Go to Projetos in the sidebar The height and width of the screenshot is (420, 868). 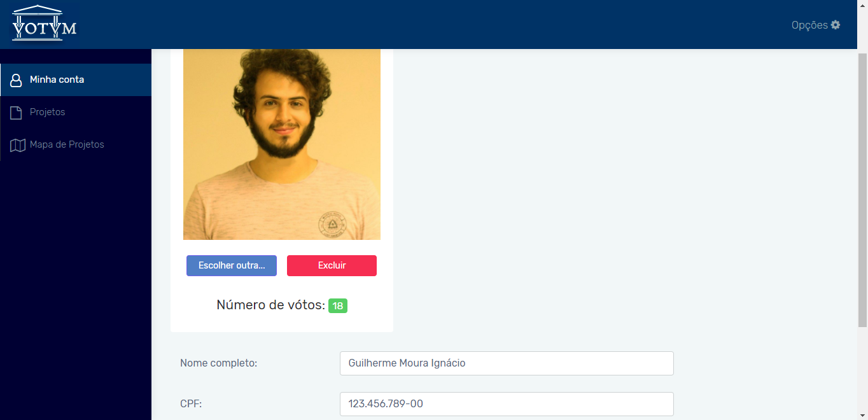coord(76,112)
